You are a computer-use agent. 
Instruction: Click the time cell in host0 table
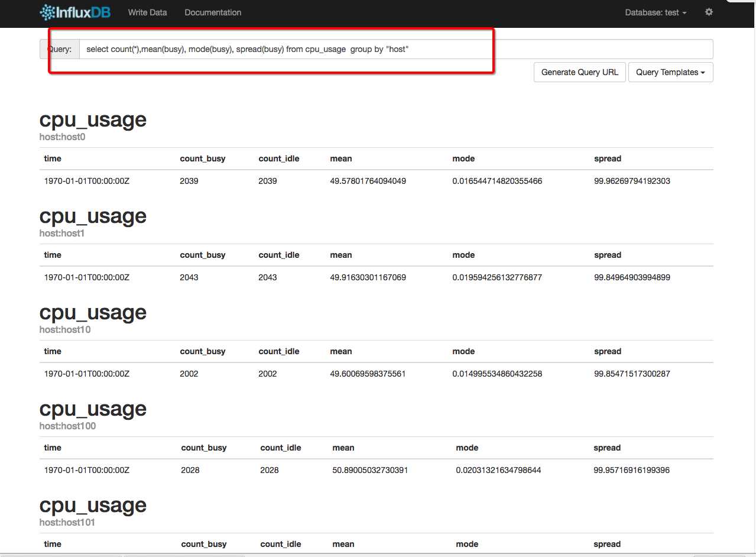[x=86, y=181]
